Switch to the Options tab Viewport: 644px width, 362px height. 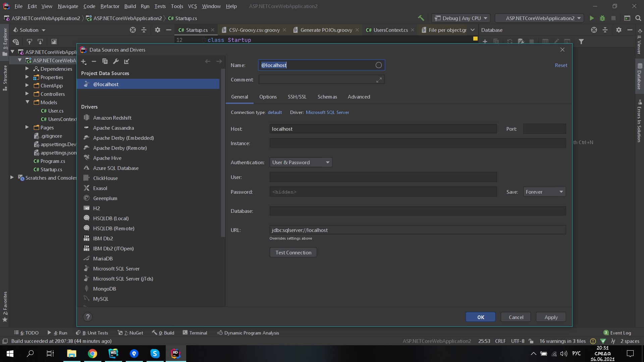[268, 97]
